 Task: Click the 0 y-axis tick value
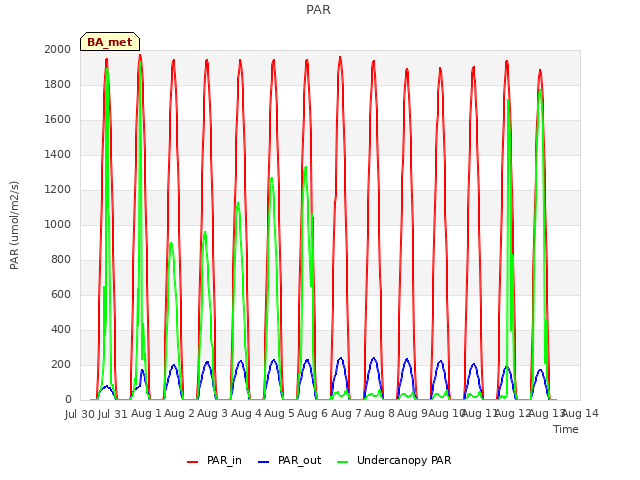(68, 400)
